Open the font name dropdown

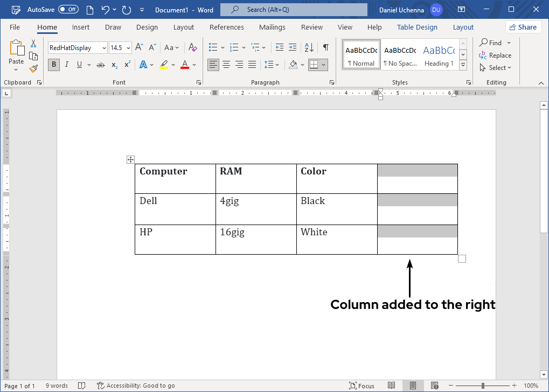click(104, 48)
